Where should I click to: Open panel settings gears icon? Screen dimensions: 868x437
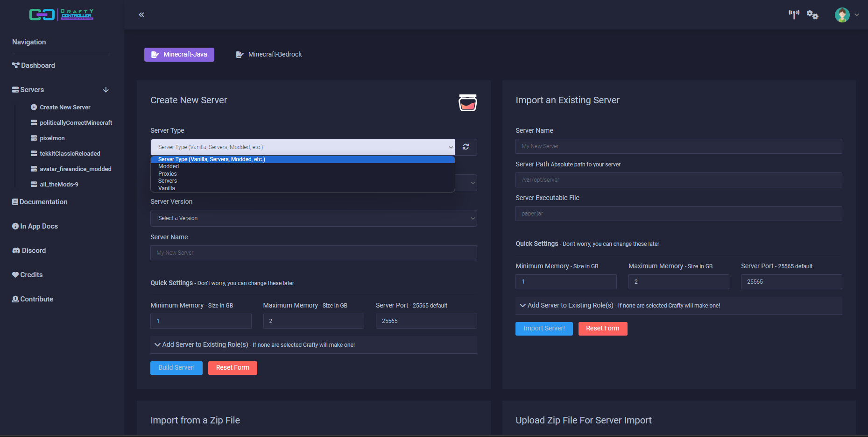[812, 15]
